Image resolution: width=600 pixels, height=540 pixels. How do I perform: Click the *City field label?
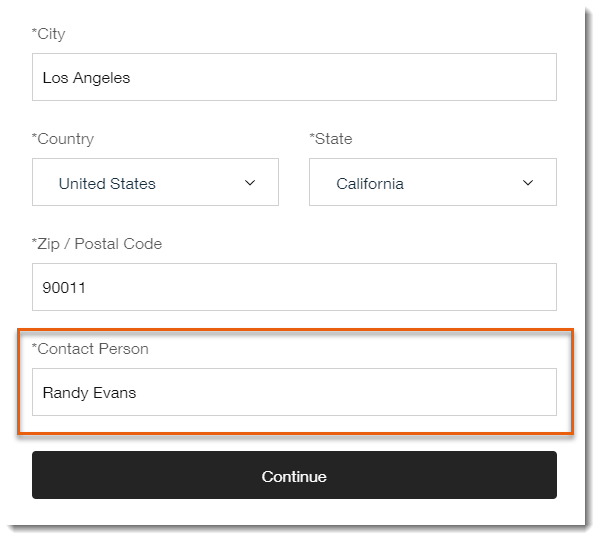coord(49,34)
